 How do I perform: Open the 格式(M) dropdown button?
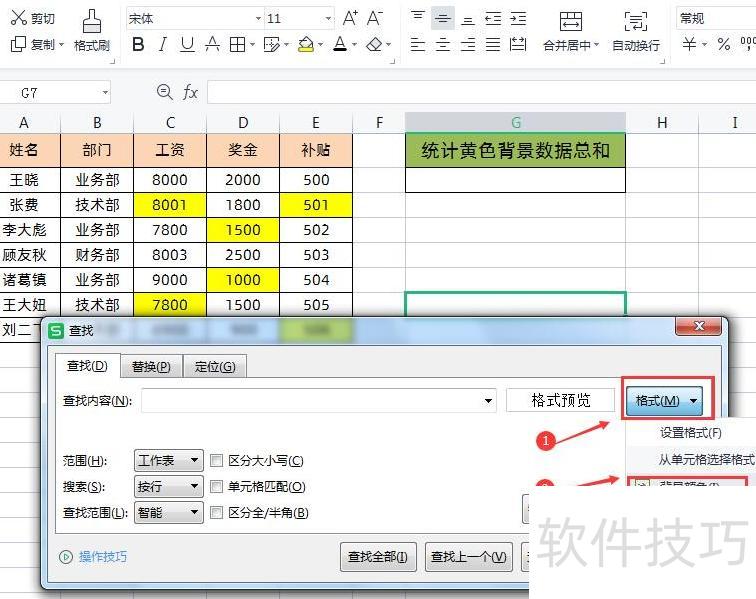(x=664, y=401)
